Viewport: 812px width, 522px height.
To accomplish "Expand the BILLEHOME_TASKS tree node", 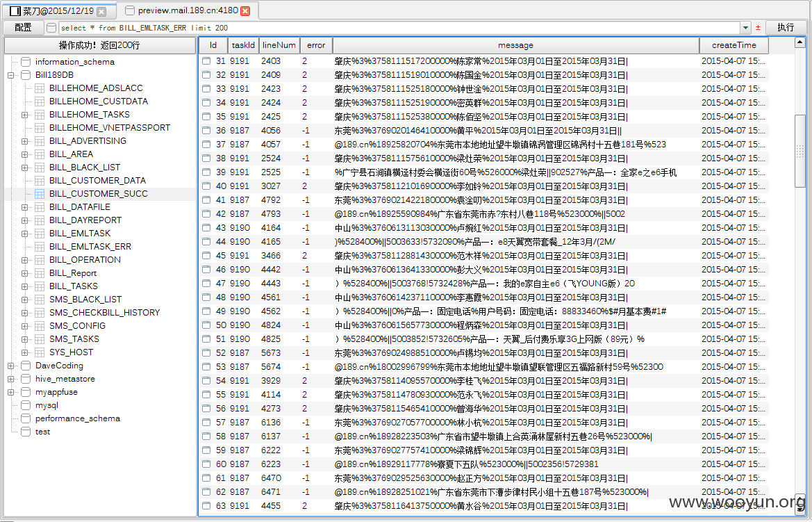I will click(x=24, y=115).
